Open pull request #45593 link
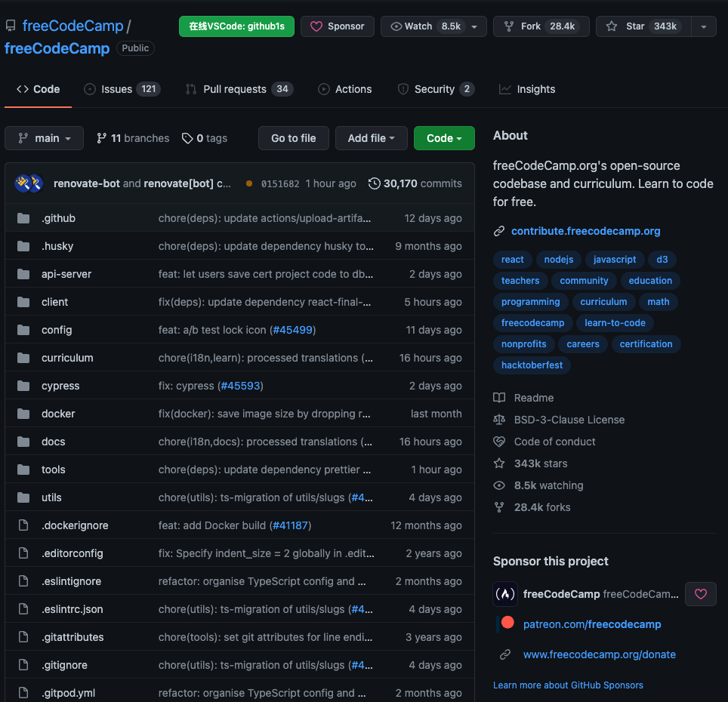 click(x=240, y=386)
